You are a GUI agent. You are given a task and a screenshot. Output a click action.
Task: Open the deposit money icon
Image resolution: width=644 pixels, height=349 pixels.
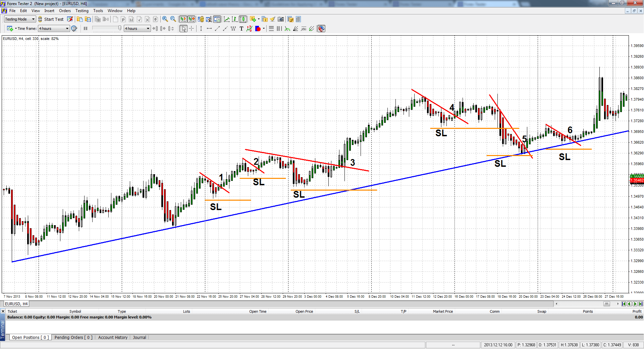click(201, 19)
